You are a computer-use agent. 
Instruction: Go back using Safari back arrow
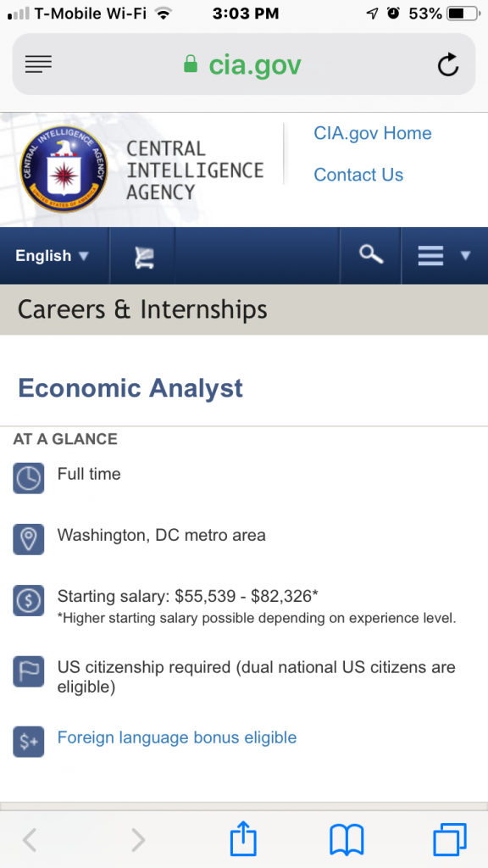(30, 840)
